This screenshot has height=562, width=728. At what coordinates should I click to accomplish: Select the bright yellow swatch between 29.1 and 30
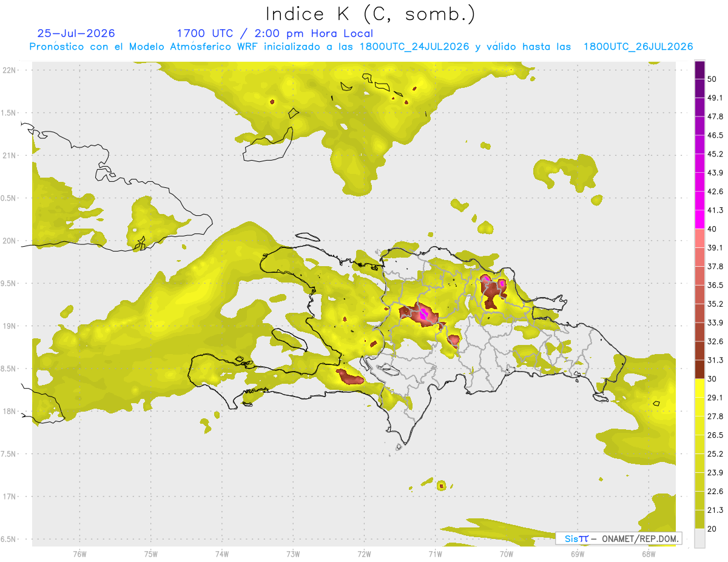click(x=699, y=388)
